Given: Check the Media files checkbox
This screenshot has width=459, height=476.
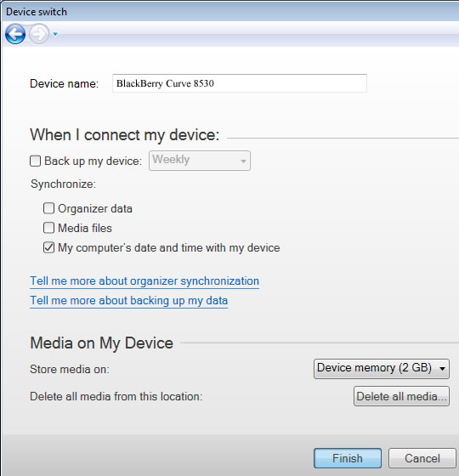Looking at the screenshot, I should tap(48, 228).
